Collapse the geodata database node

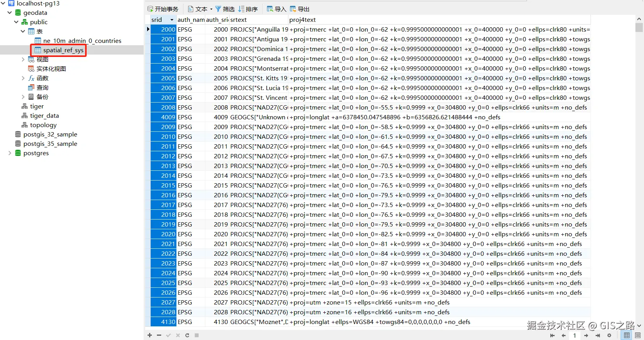coord(10,12)
